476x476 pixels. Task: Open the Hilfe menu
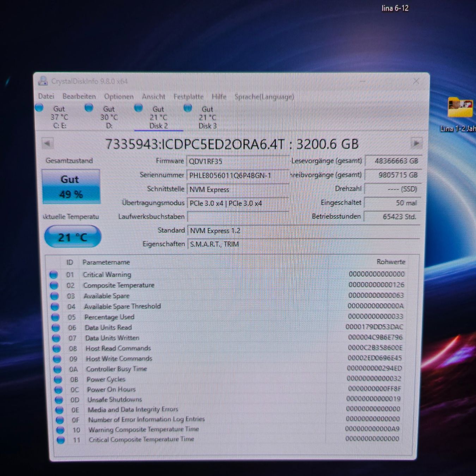pos(219,97)
